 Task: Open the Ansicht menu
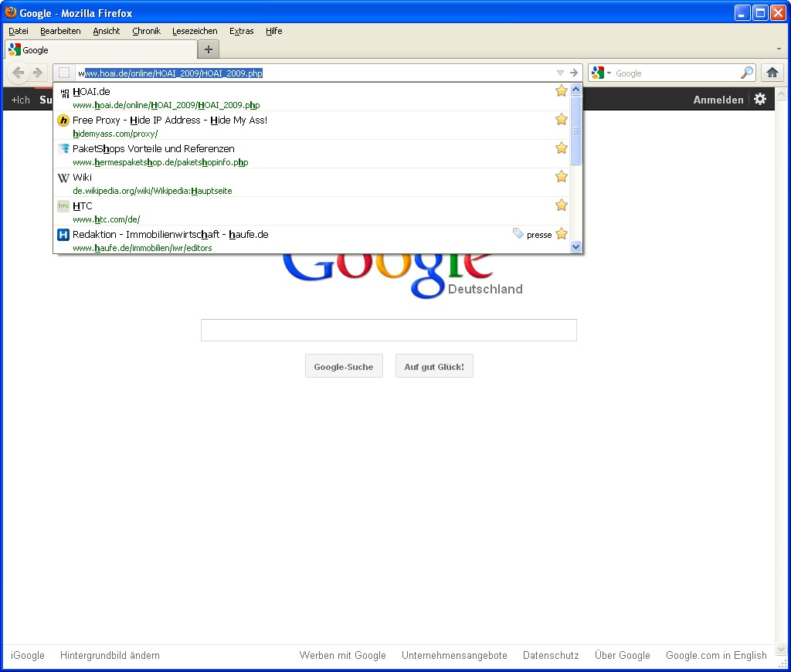point(107,31)
